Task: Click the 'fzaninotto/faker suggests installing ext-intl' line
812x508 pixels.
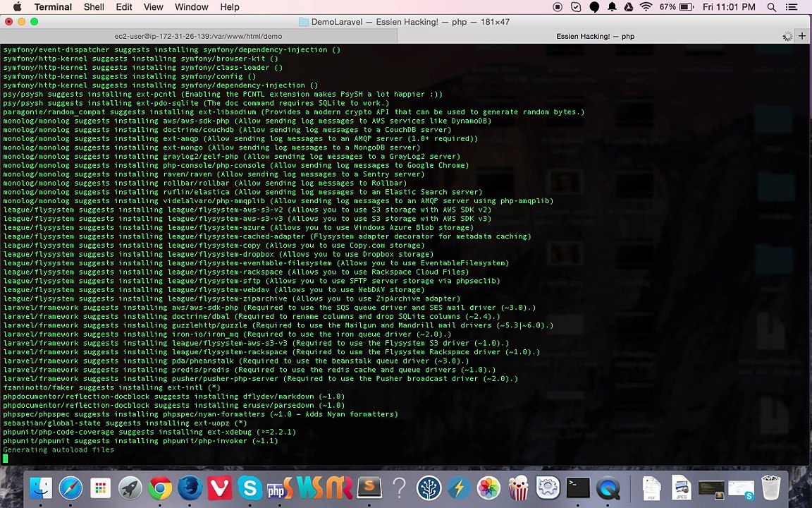Action: (x=112, y=387)
